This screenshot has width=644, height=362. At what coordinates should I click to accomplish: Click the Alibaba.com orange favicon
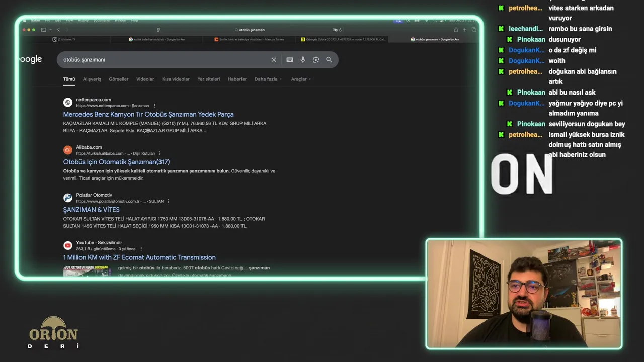pos(68,150)
